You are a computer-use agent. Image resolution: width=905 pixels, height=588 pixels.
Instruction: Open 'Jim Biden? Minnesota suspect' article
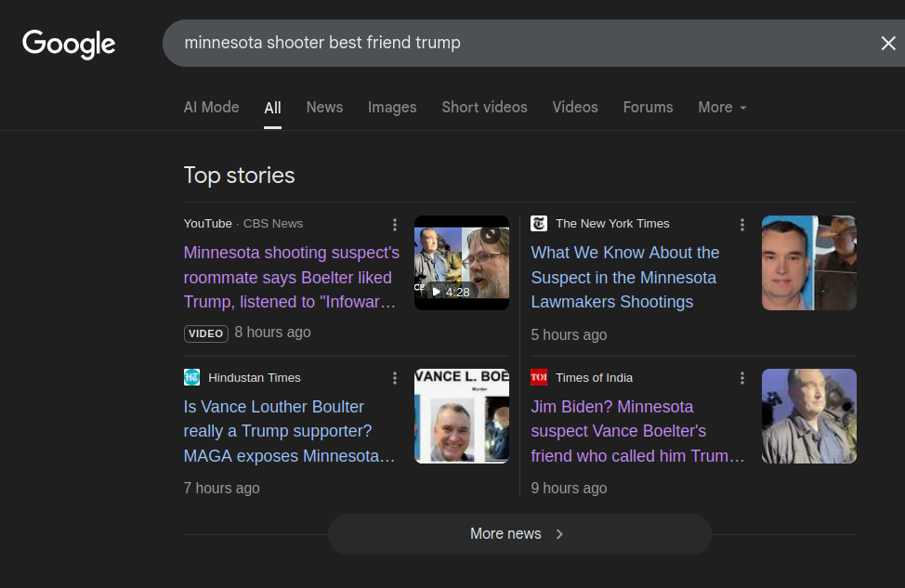coord(637,432)
